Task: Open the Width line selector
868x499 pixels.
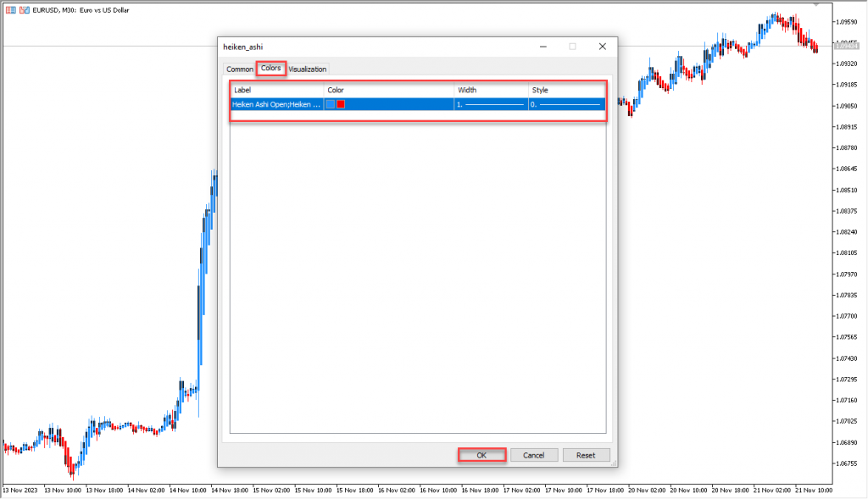Action: (491, 104)
